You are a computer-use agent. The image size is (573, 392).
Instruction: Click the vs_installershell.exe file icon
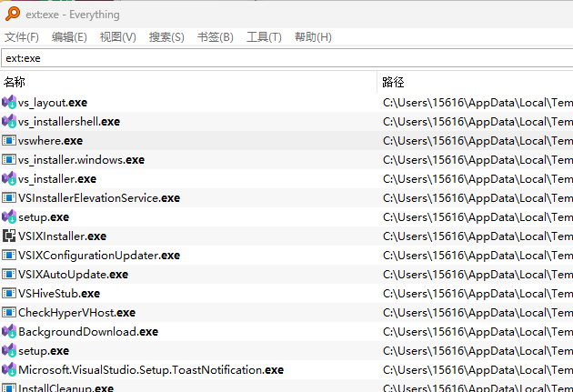point(9,121)
